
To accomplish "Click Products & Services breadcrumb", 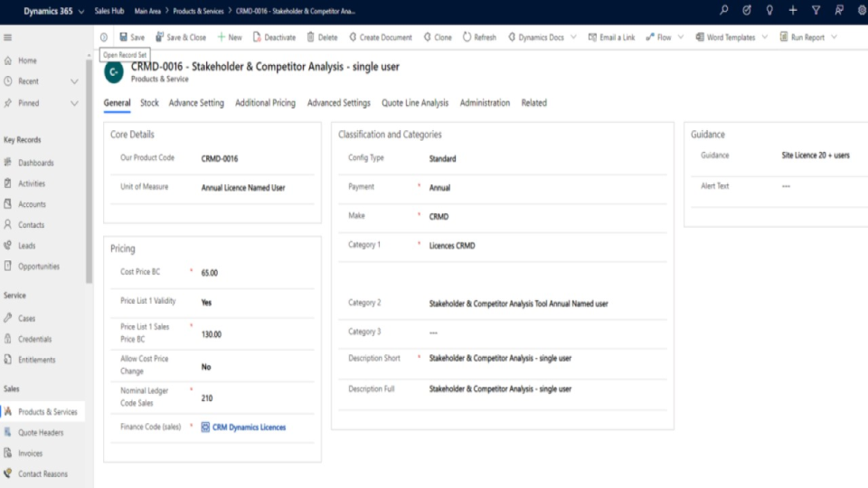I will point(198,11).
